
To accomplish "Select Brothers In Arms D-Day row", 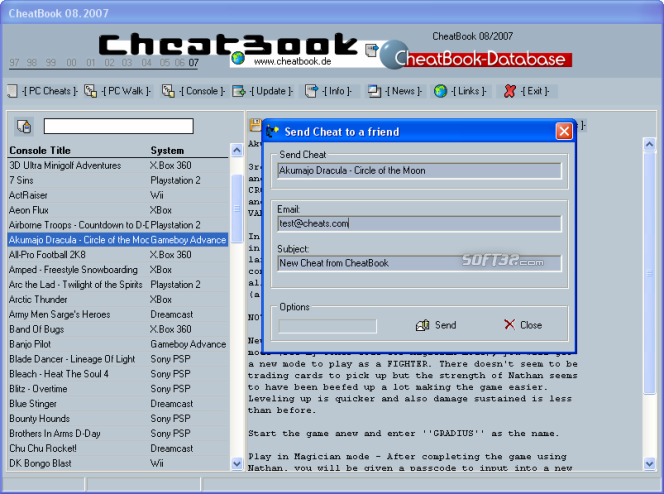I will [118, 433].
